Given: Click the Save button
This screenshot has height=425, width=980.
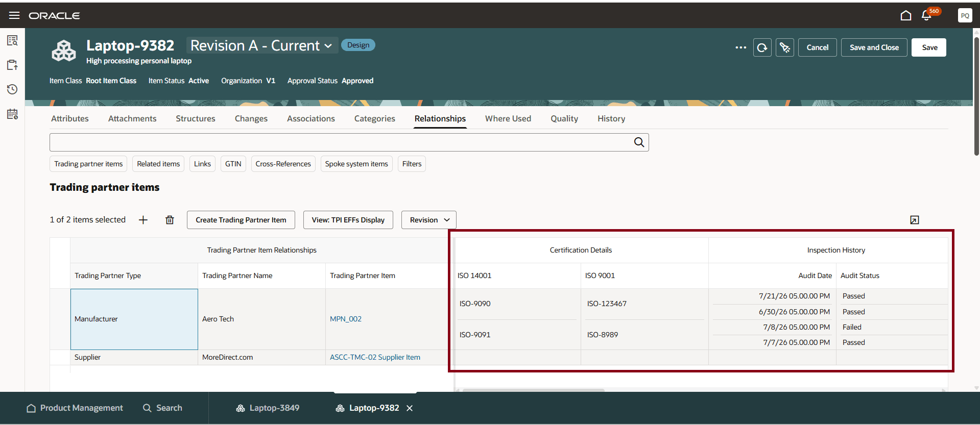Looking at the screenshot, I should 929,47.
